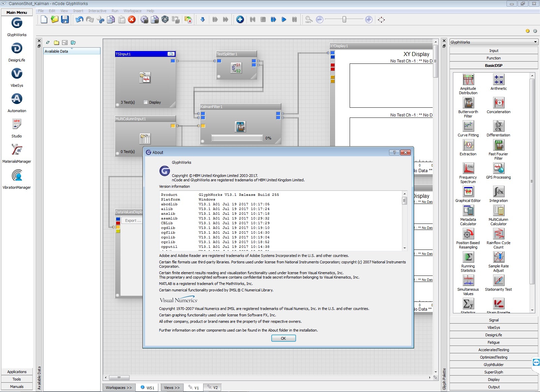Screen dimensions: 540x392
Task: Open the Workspace menu
Action: coord(132,11)
